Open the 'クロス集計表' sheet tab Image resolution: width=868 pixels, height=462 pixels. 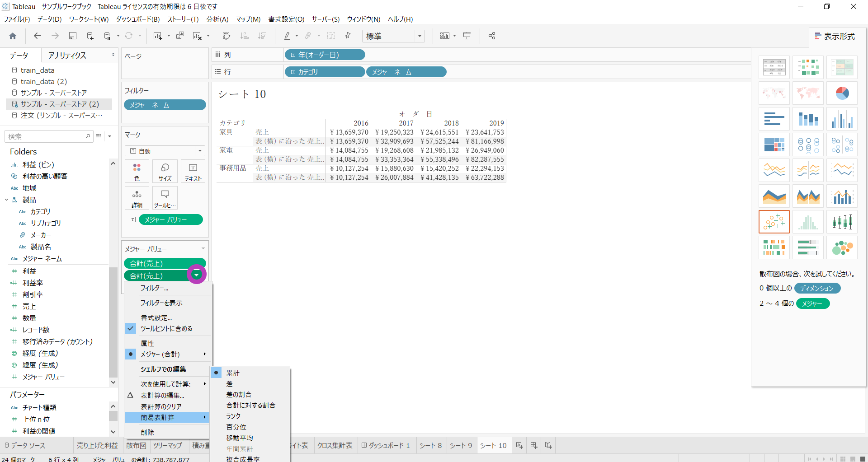[x=335, y=446]
